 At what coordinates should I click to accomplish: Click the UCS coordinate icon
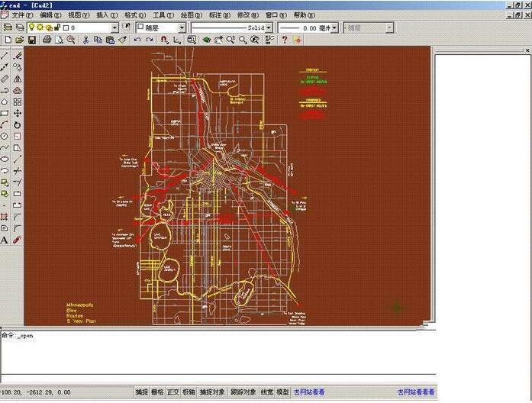click(176, 40)
